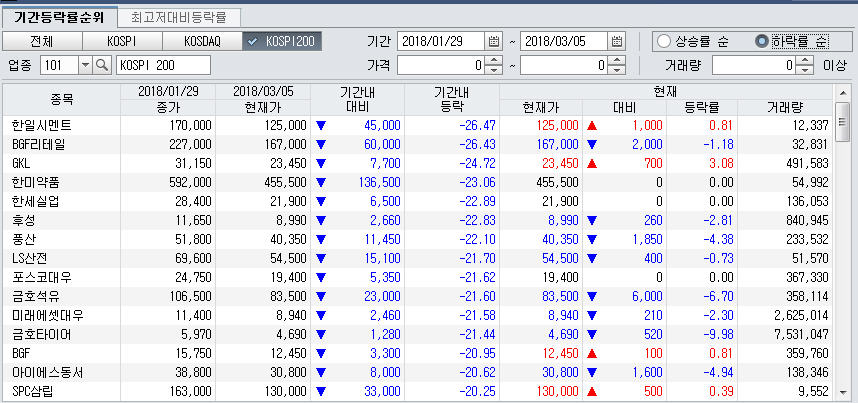Select the 후성 stock row

click(x=418, y=220)
